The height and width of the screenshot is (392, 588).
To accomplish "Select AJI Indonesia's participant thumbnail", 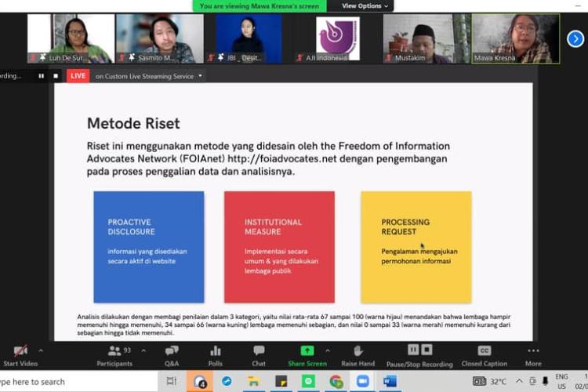I will pyautogui.click(x=337, y=38).
